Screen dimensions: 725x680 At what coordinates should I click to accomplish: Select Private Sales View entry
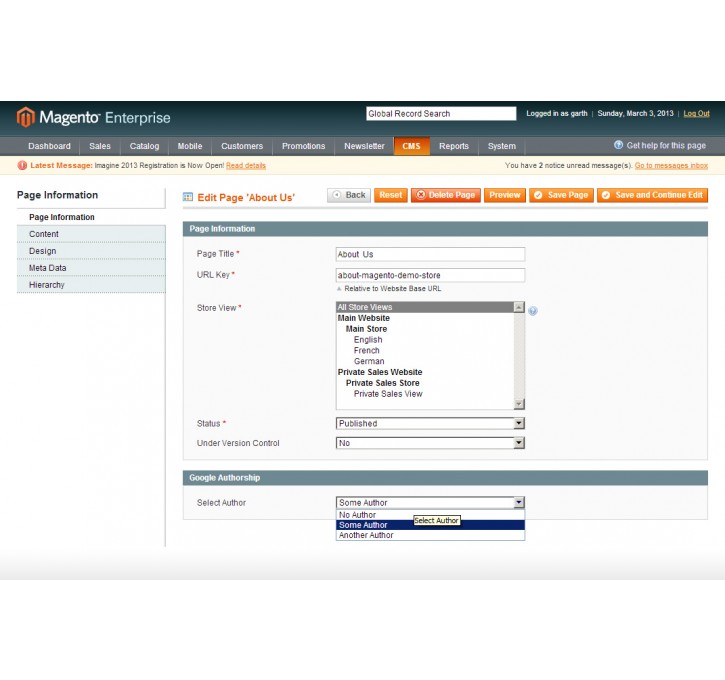[x=425, y=394]
